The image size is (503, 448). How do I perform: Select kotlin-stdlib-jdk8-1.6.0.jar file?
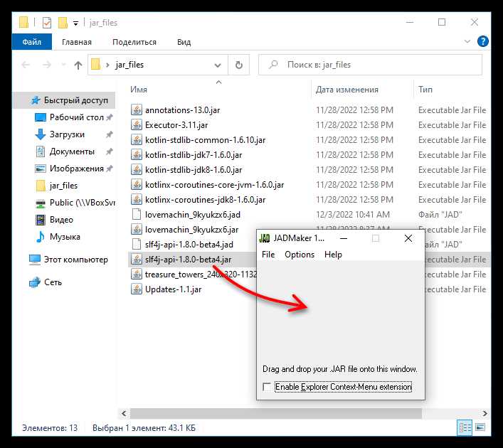click(x=194, y=170)
